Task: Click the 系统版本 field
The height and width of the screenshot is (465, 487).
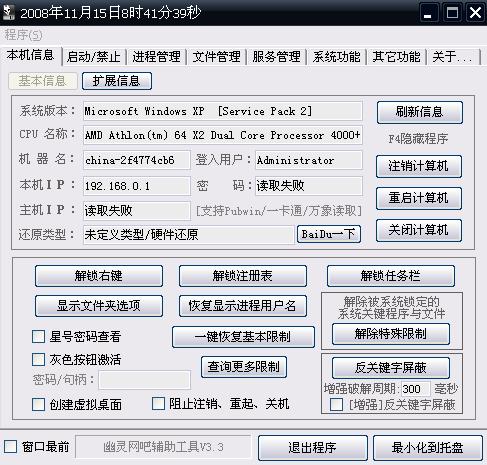Action: [223, 111]
